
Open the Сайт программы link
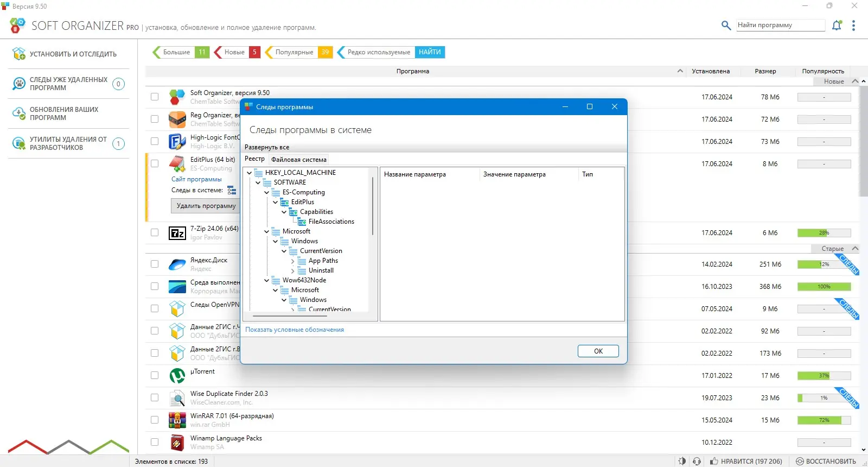pyautogui.click(x=196, y=179)
